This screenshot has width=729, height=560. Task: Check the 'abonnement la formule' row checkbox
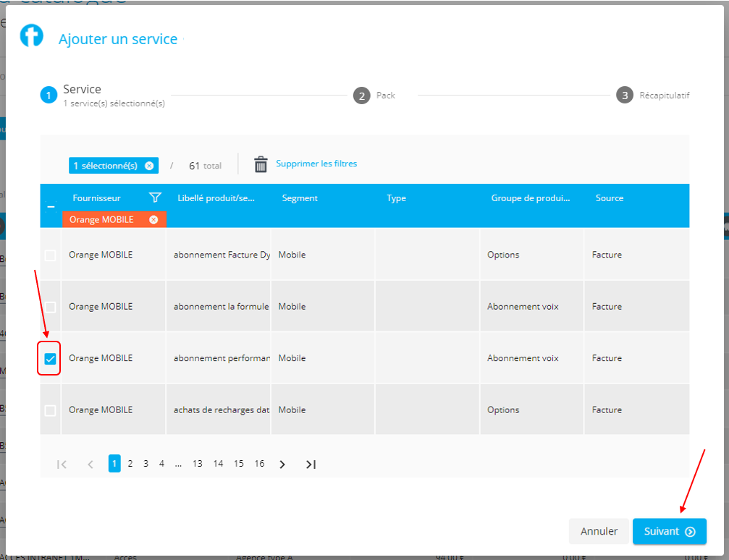pyautogui.click(x=50, y=307)
